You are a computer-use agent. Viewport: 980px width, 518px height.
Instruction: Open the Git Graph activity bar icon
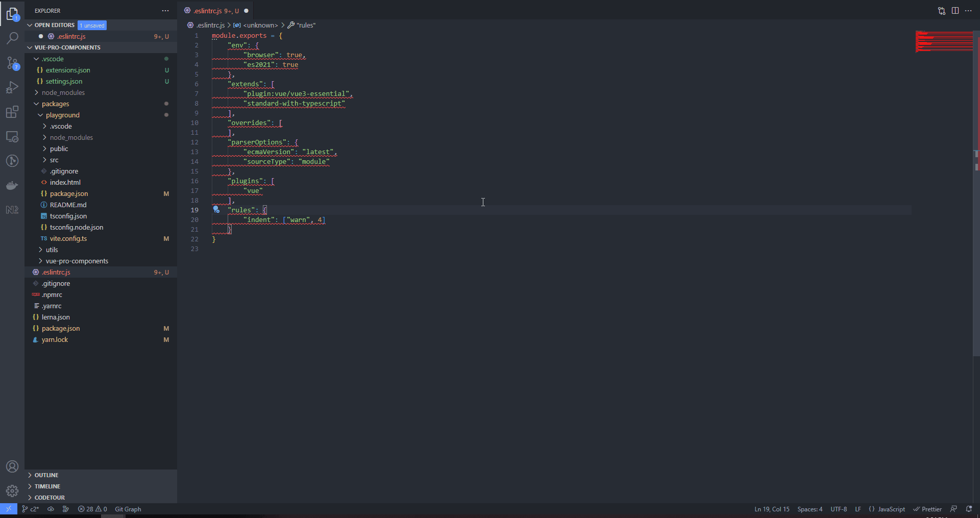[x=12, y=161]
